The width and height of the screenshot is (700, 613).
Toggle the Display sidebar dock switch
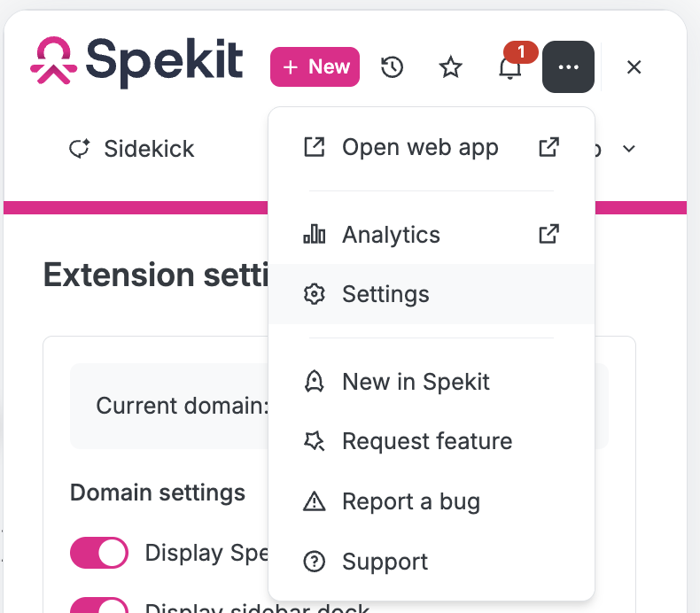(99, 605)
